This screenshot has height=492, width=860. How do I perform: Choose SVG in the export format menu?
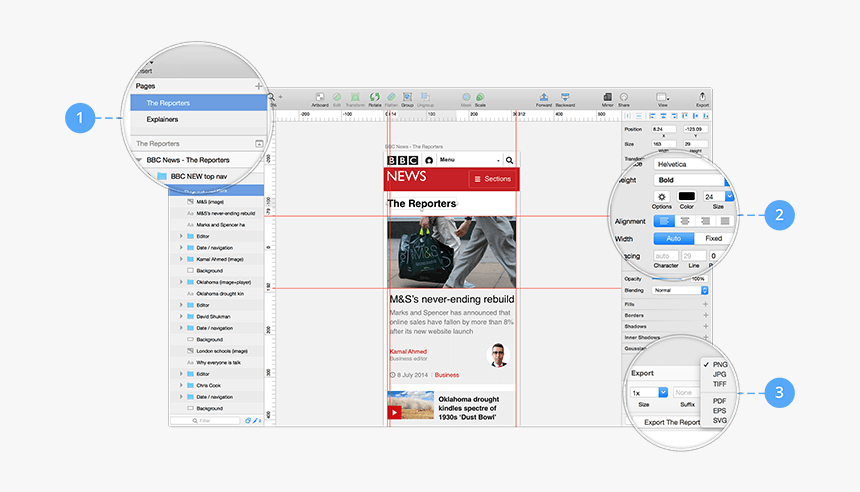coord(719,421)
